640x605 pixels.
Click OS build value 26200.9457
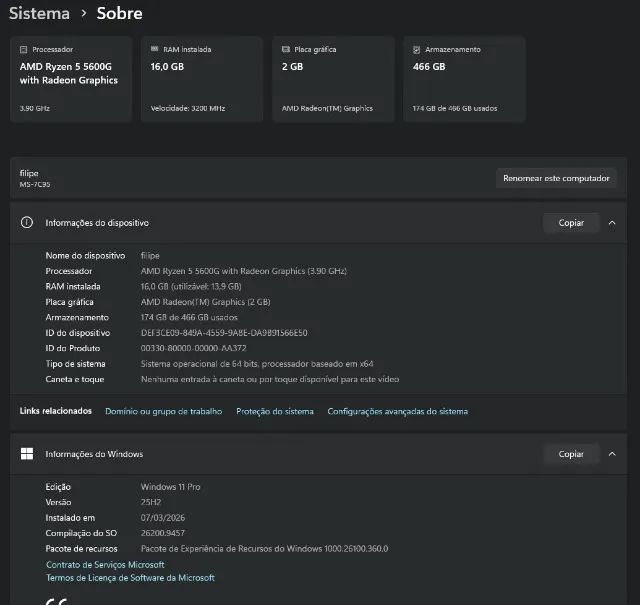tap(163, 533)
